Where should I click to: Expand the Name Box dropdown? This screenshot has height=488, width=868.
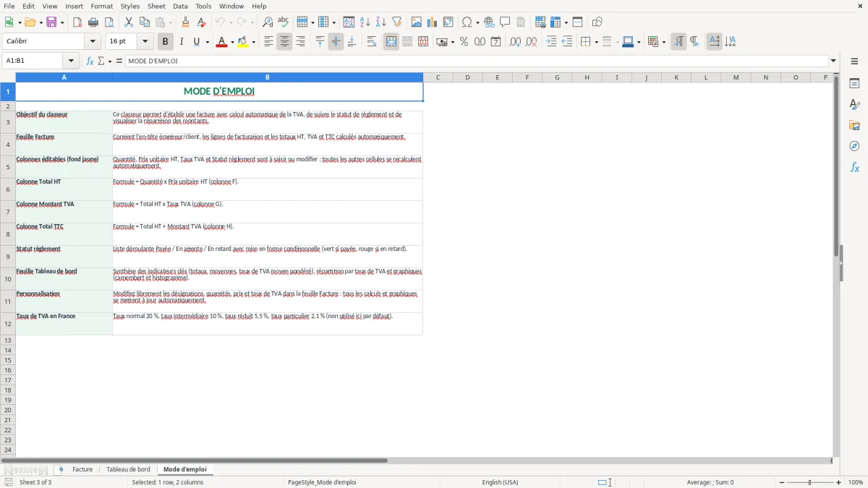[71, 61]
